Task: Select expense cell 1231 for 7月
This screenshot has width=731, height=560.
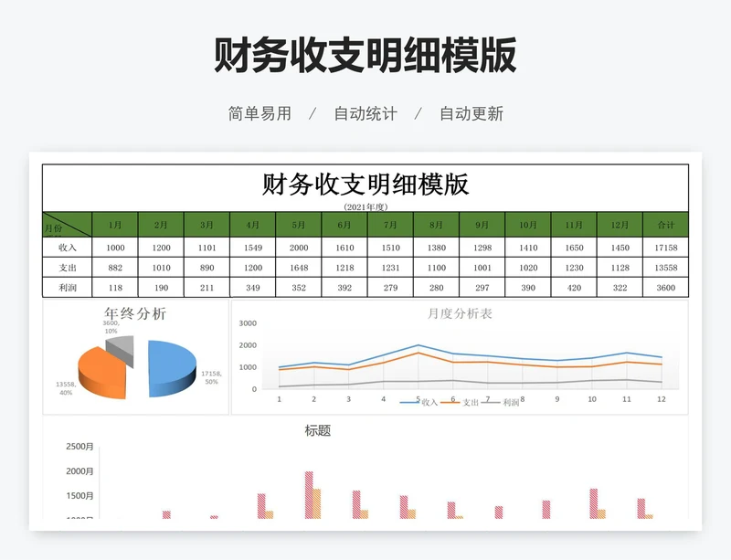Action: (x=390, y=268)
